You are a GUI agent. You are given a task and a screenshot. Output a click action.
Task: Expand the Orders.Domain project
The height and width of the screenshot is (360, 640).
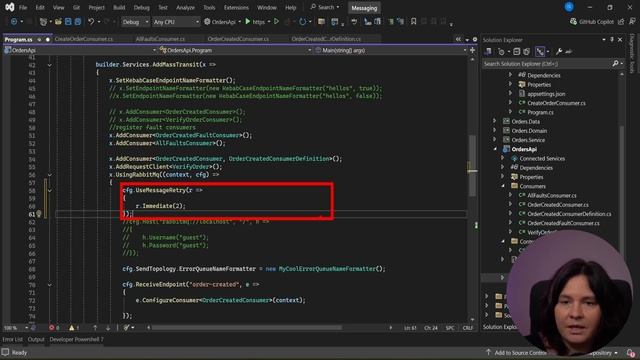(495, 131)
